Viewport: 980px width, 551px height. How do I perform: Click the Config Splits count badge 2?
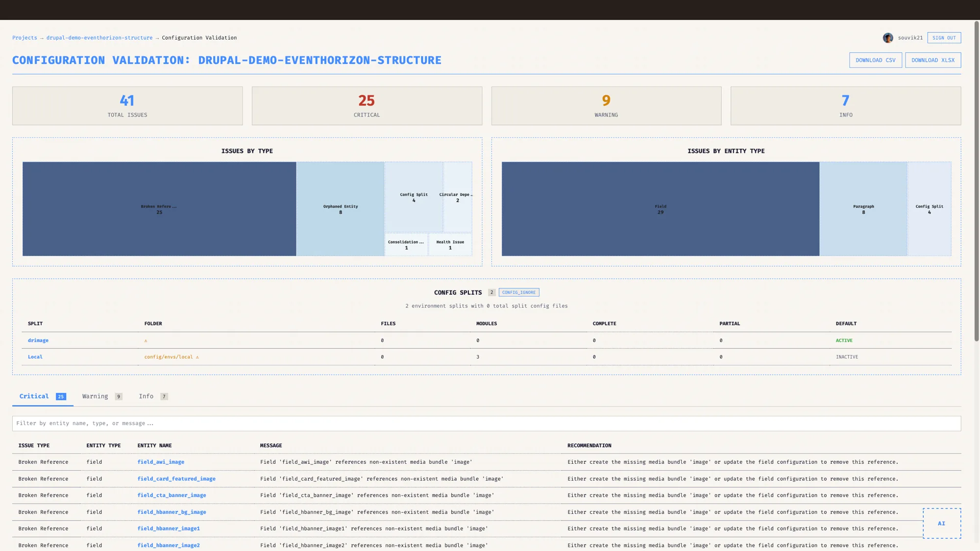pos(491,292)
